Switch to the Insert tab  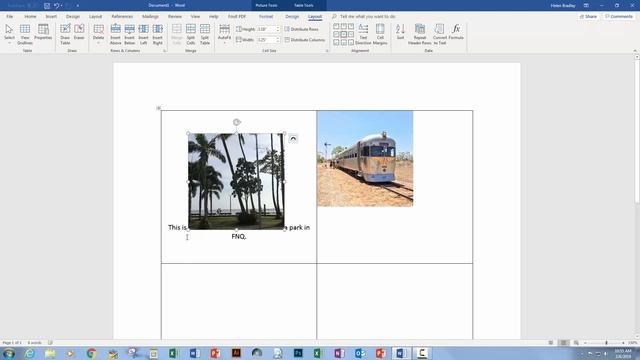pyautogui.click(x=51, y=16)
